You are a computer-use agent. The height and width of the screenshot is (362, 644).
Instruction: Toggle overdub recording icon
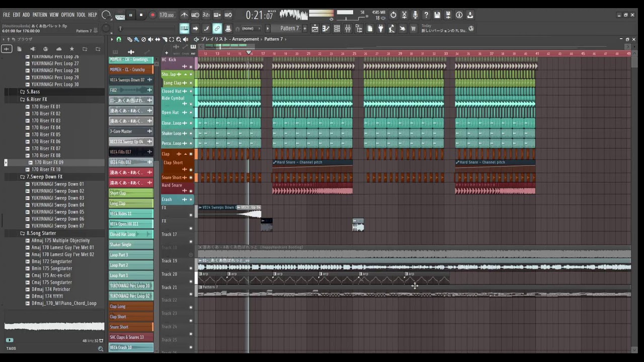[x=217, y=15]
